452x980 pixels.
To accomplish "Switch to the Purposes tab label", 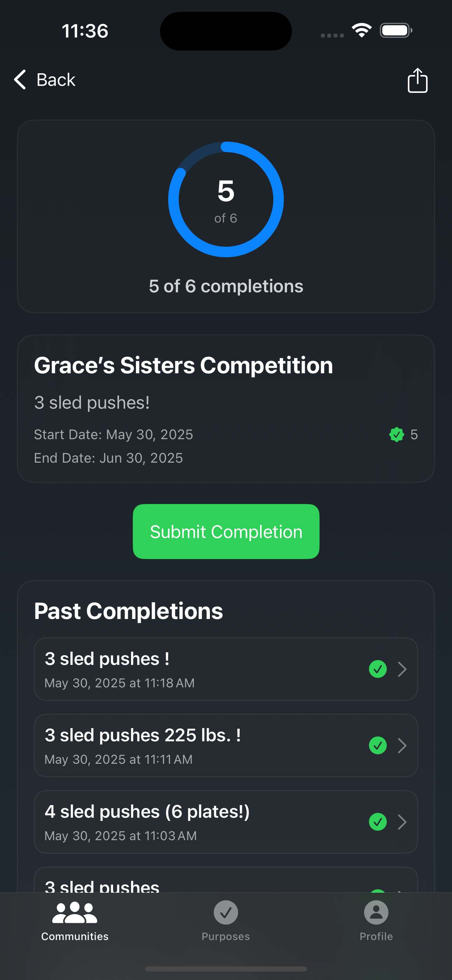I will [x=226, y=936].
